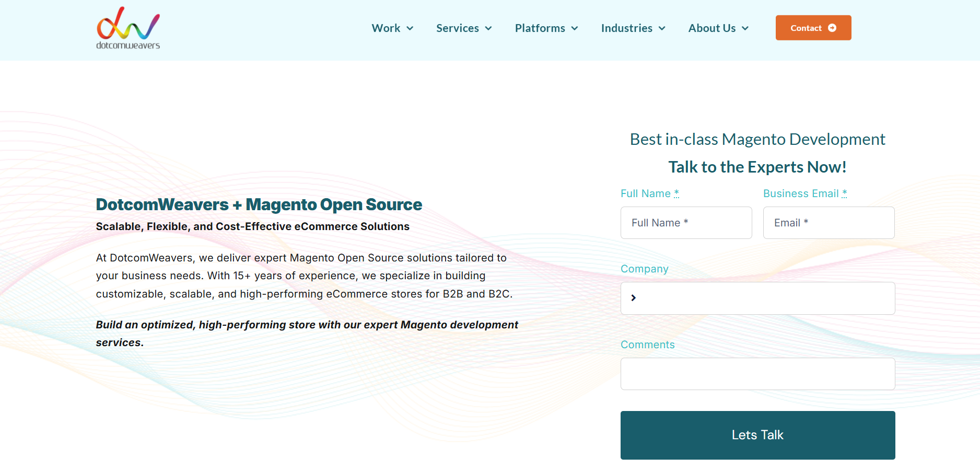Focus the Business Email input field
Screen dimensions: 980x468
(829, 223)
